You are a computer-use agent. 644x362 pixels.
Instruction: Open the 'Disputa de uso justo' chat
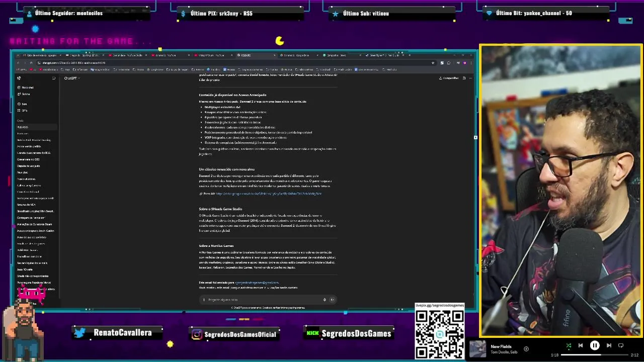(28, 166)
